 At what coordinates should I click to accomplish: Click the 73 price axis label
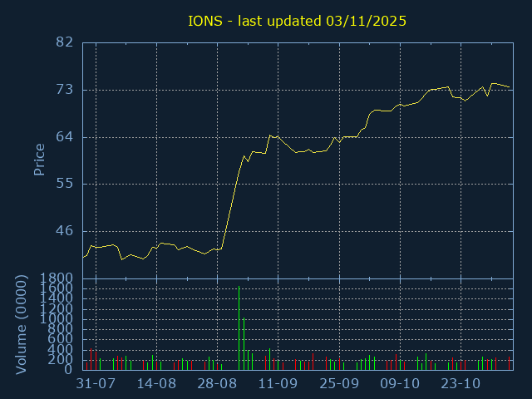click(x=65, y=90)
